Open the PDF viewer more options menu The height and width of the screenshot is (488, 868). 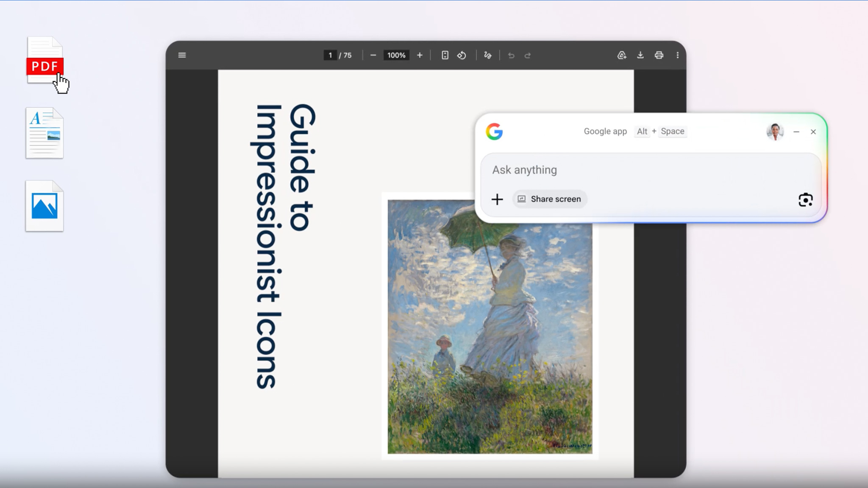pos(678,55)
